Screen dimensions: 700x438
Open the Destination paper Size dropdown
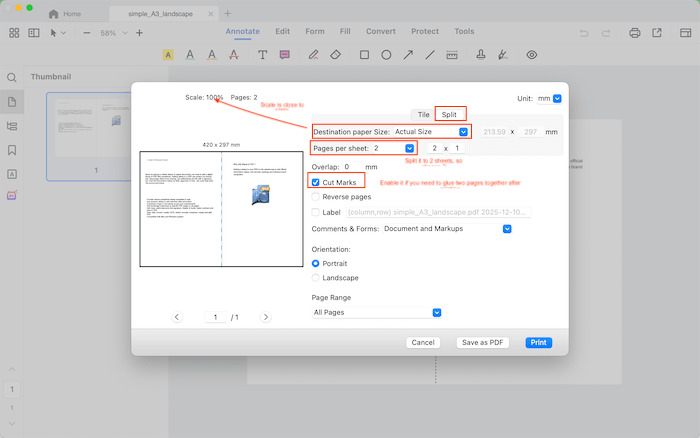[463, 132]
